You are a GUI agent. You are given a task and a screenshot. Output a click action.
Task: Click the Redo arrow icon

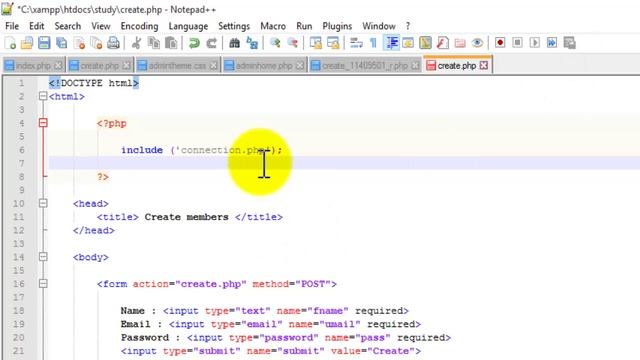211,43
